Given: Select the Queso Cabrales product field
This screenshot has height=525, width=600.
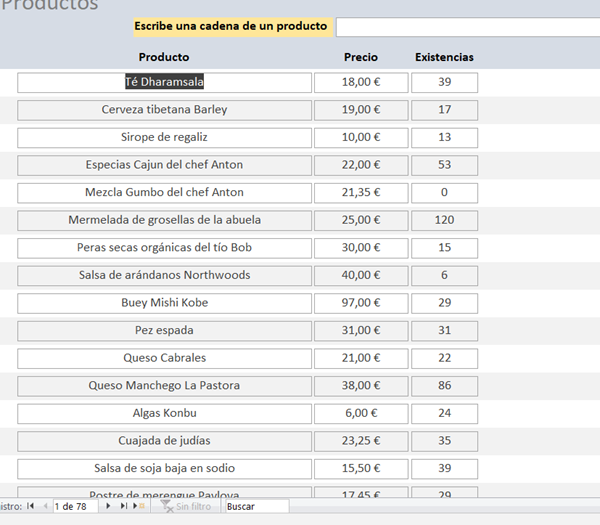Looking at the screenshot, I should coord(164,358).
